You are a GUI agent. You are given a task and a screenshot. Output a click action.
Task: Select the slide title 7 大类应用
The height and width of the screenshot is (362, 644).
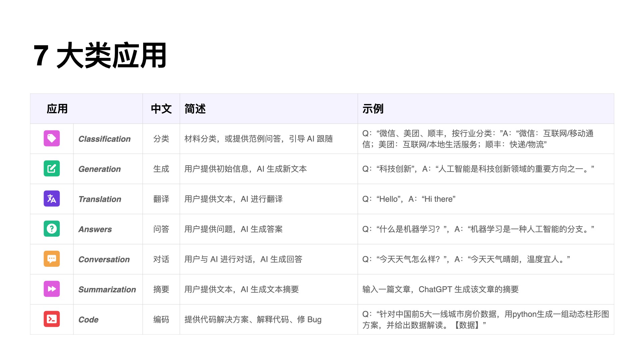click(x=100, y=54)
